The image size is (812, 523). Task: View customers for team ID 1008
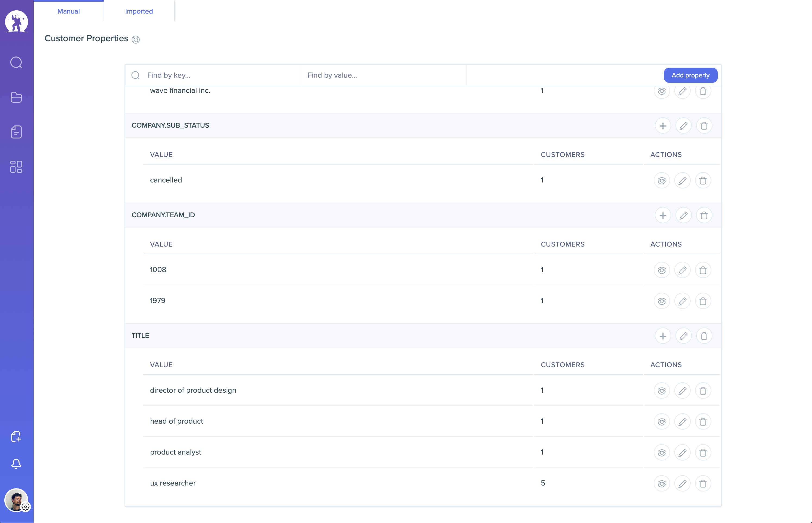(x=662, y=270)
